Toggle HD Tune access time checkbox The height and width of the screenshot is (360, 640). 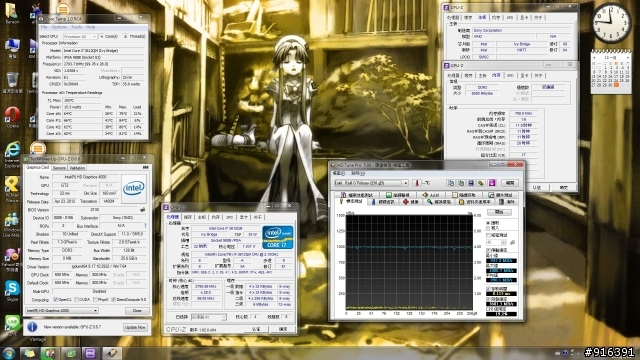[x=489, y=289]
